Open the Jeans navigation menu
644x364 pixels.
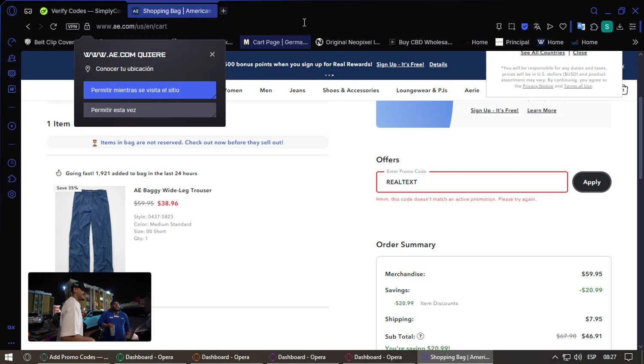point(297,90)
